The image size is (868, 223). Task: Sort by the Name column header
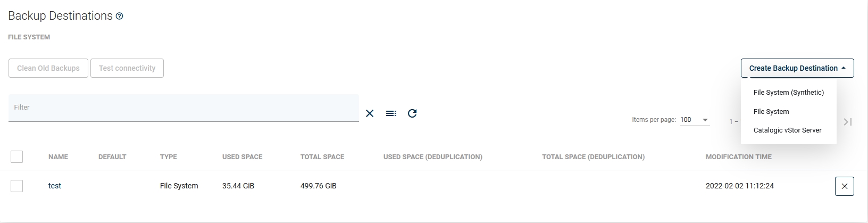[58, 157]
